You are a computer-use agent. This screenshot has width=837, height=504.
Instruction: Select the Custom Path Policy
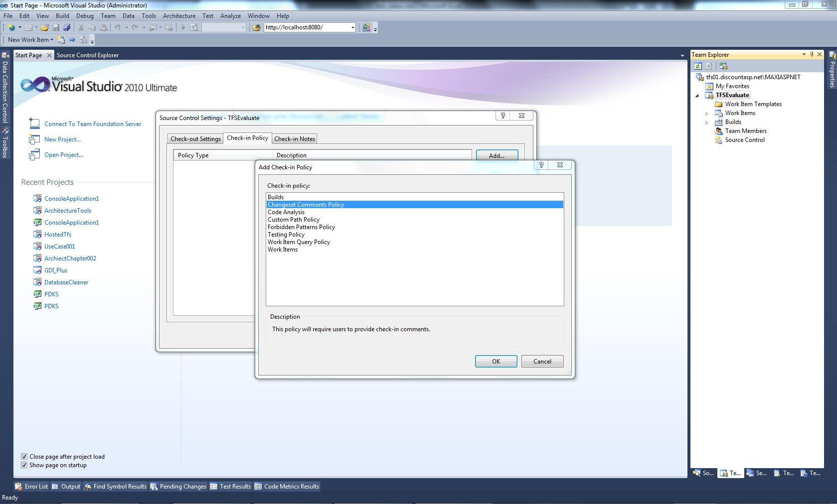point(415,220)
